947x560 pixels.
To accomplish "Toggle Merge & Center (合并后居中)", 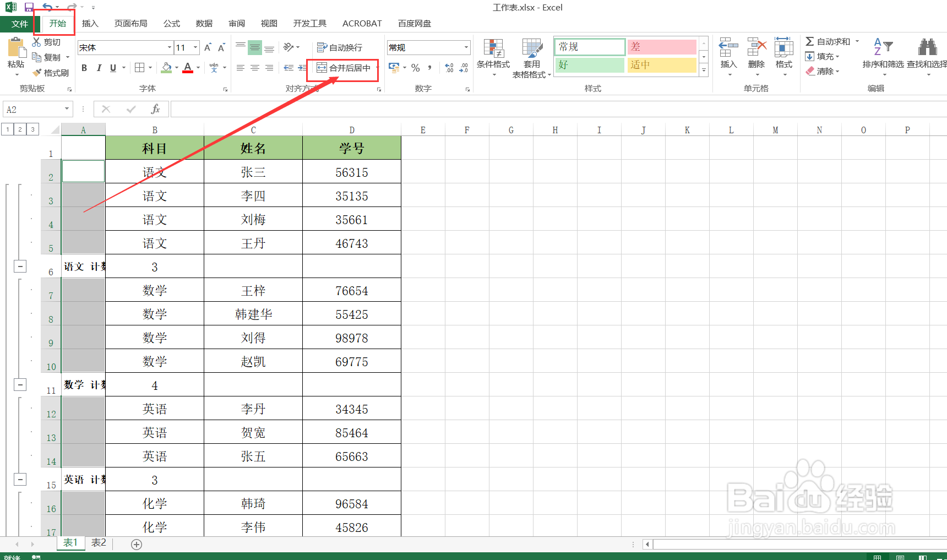I will click(344, 68).
